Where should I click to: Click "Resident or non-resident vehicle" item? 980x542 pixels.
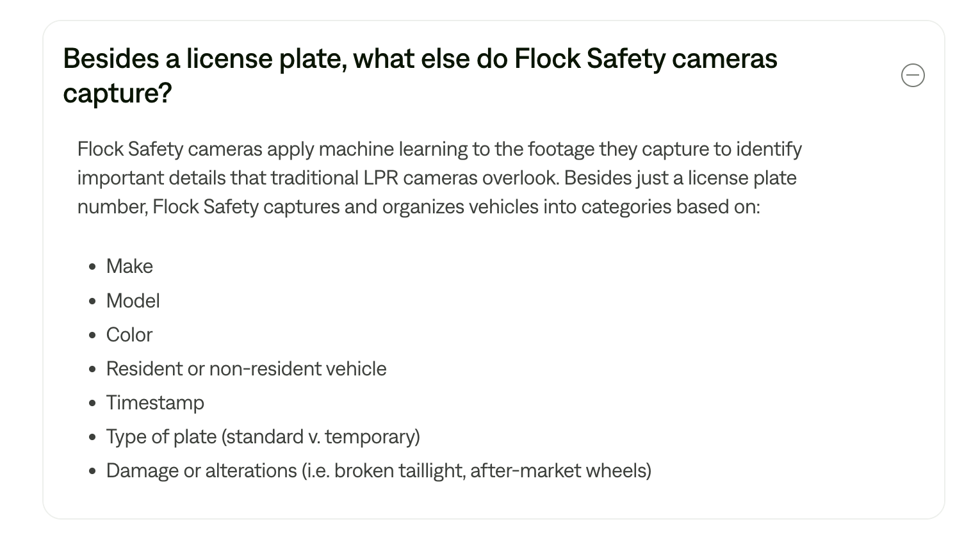coord(246,369)
